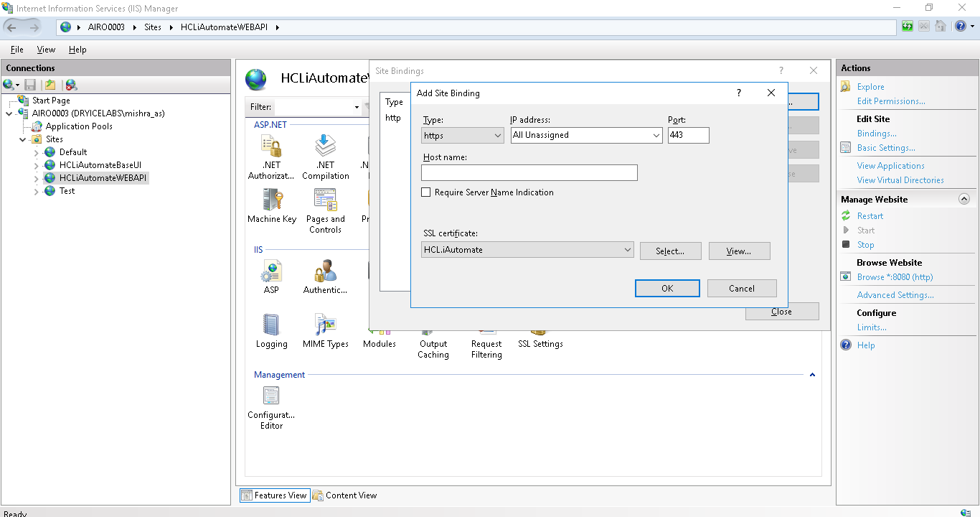Click the Host name text field

pyautogui.click(x=529, y=172)
